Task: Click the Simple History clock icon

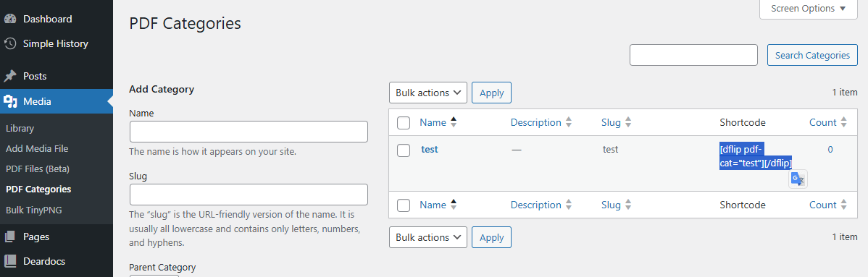Action: tap(10, 43)
